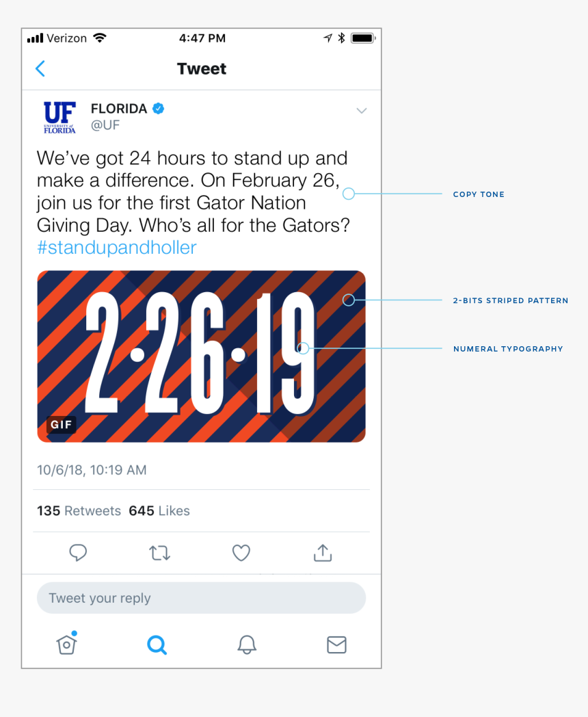Open the Home birdhouse tab
The height and width of the screenshot is (717, 588).
[66, 644]
